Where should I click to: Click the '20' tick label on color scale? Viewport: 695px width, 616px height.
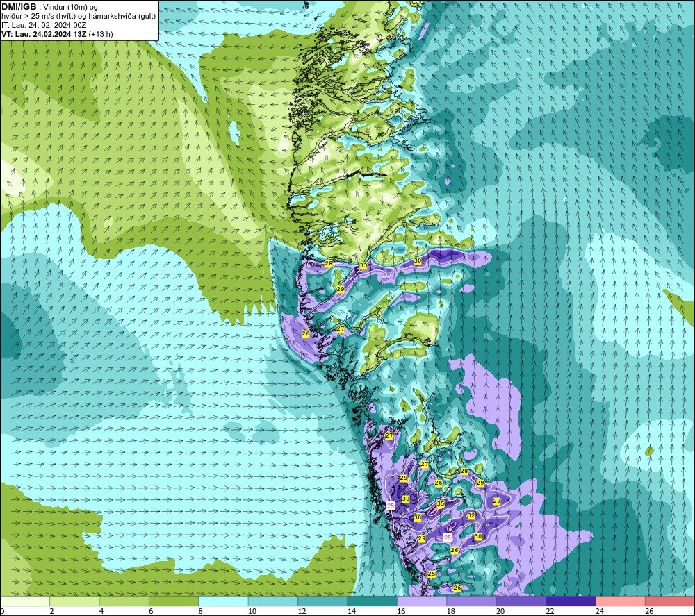pyautogui.click(x=500, y=611)
